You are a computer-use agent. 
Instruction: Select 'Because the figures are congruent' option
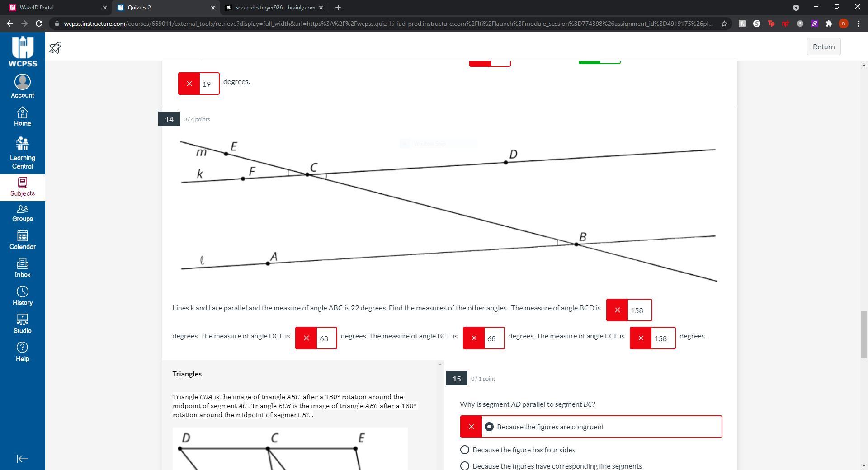point(591,427)
